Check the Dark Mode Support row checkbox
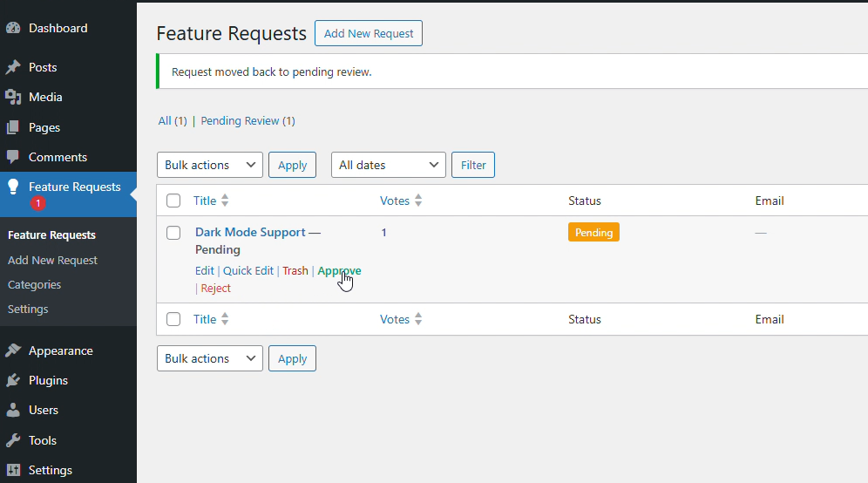The width and height of the screenshot is (868, 483). pyautogui.click(x=173, y=233)
